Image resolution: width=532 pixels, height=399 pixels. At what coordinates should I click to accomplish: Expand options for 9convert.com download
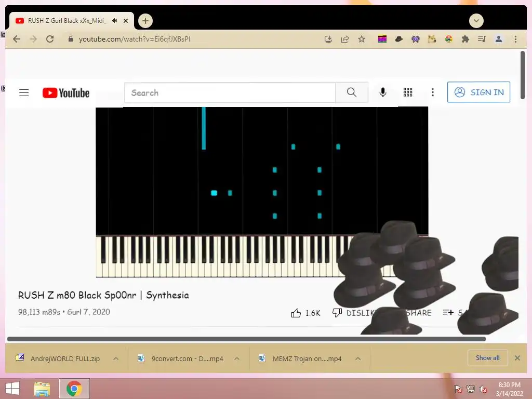237,358
